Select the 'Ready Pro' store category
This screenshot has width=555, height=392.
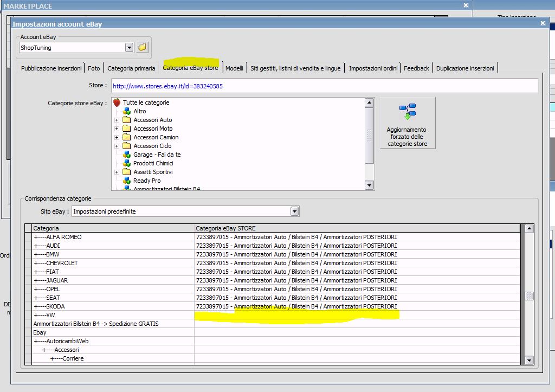(147, 181)
